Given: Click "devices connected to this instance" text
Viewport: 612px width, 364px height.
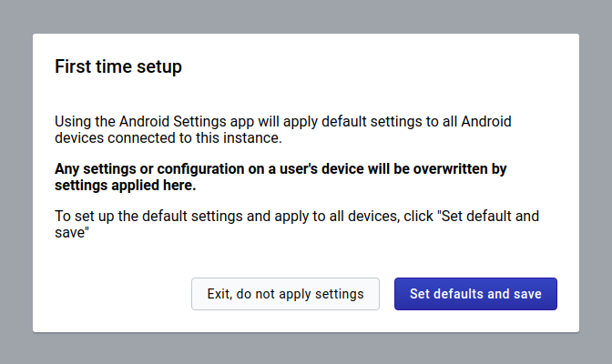Looking at the screenshot, I should 168,137.
